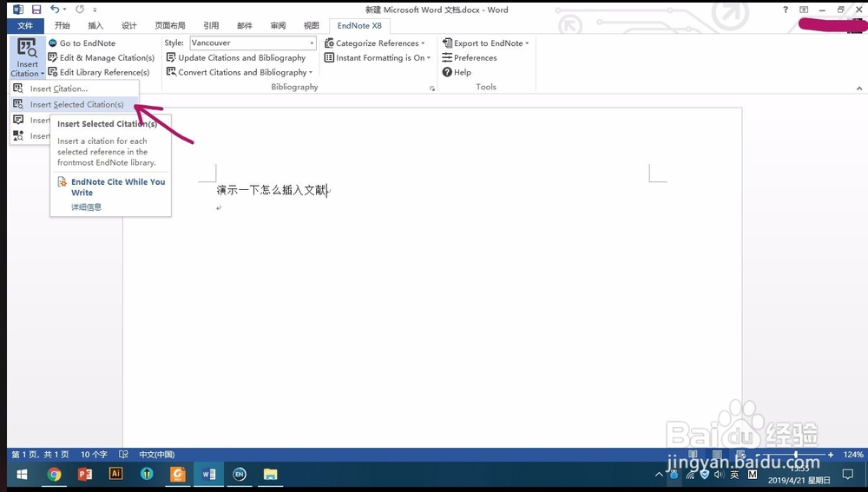Toggle Instant Formatting is On menu

click(378, 57)
